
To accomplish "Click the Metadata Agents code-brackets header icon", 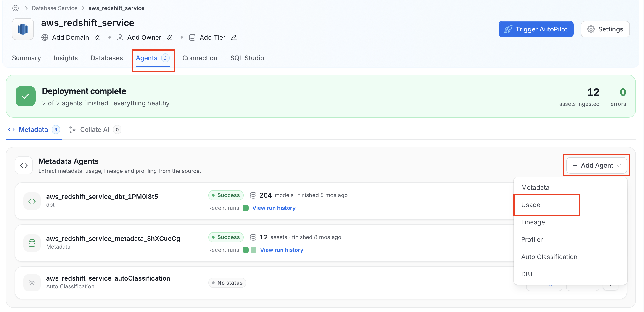I will tap(24, 166).
